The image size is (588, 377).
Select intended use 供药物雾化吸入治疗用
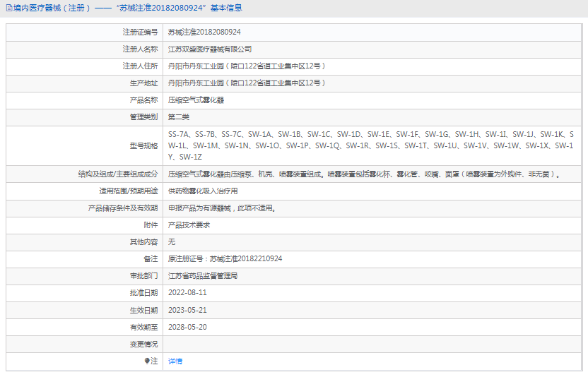click(x=203, y=191)
